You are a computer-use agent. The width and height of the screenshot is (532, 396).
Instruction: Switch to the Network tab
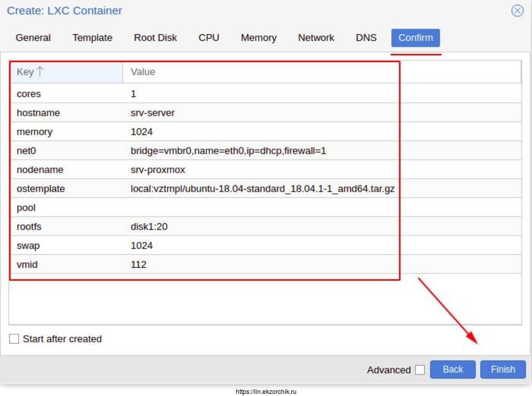tap(316, 38)
